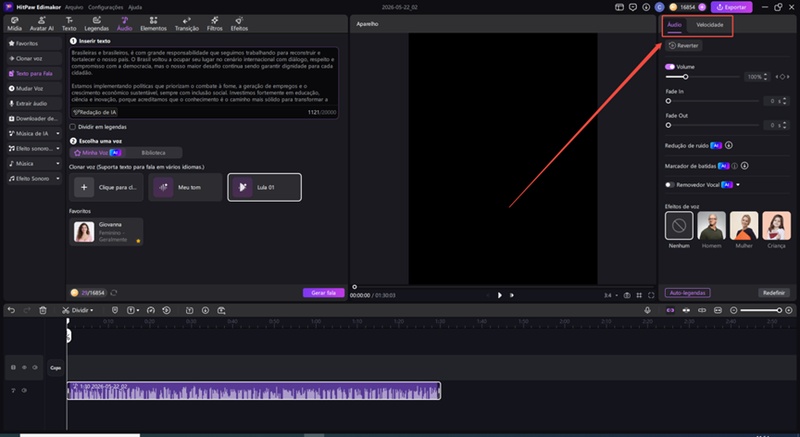This screenshot has height=437, width=800.
Task: Select the Biblioteca voice option
Action: [x=153, y=152]
